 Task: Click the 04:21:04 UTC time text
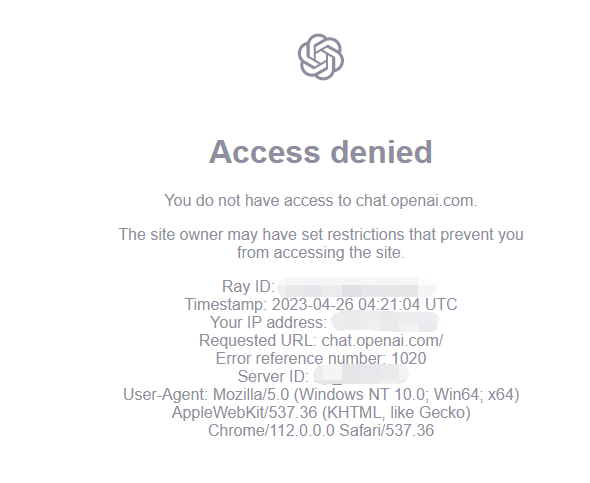[408, 304]
